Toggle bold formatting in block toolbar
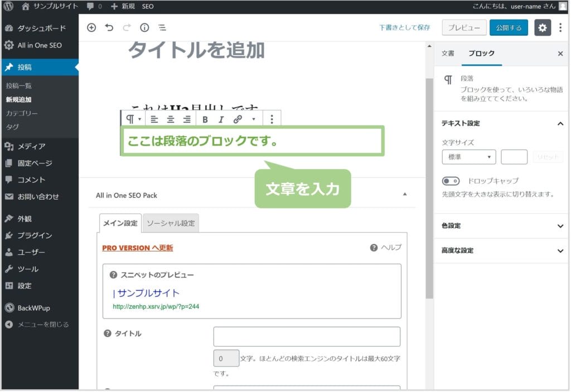Screen dimensions: 571x392 205,119
